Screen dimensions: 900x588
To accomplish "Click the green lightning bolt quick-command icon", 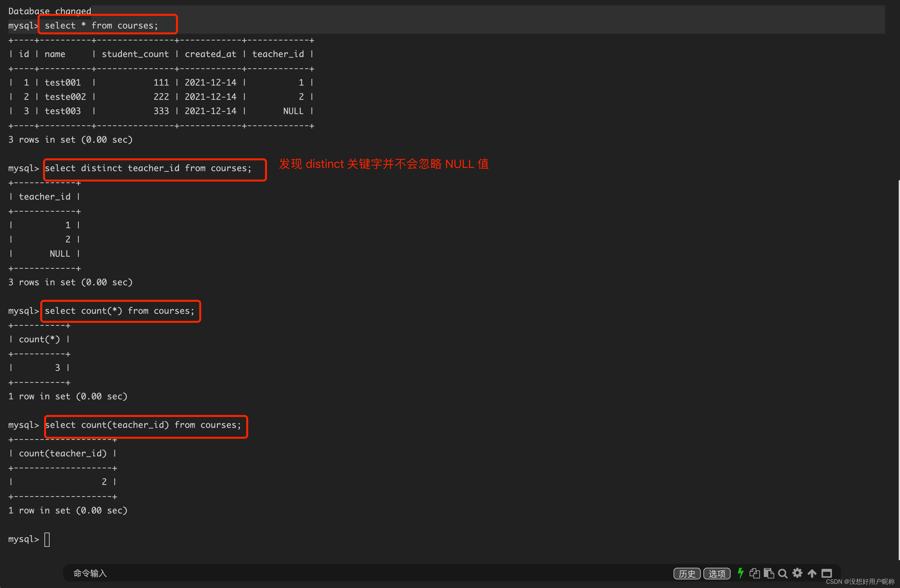I will 740,573.
